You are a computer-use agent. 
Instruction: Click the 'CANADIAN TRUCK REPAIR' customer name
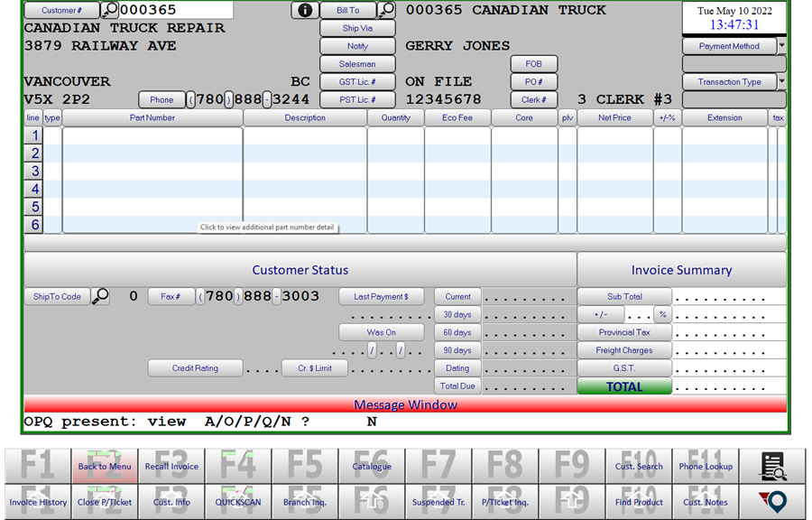(x=125, y=28)
